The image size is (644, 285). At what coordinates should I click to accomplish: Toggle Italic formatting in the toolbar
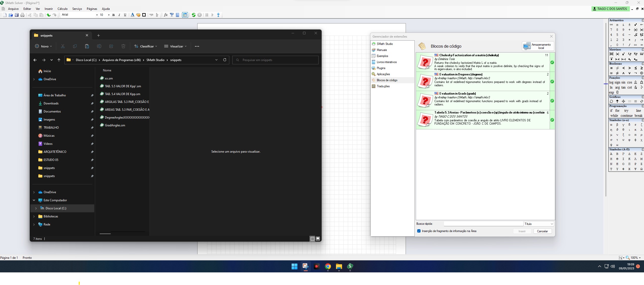(119, 15)
